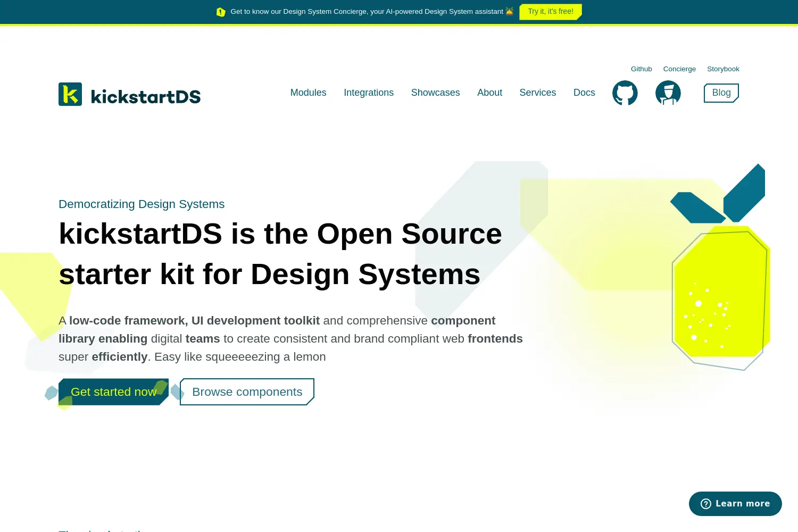The height and width of the screenshot is (532, 798).
Task: Open the Concierge avatar icon
Action: (x=668, y=93)
